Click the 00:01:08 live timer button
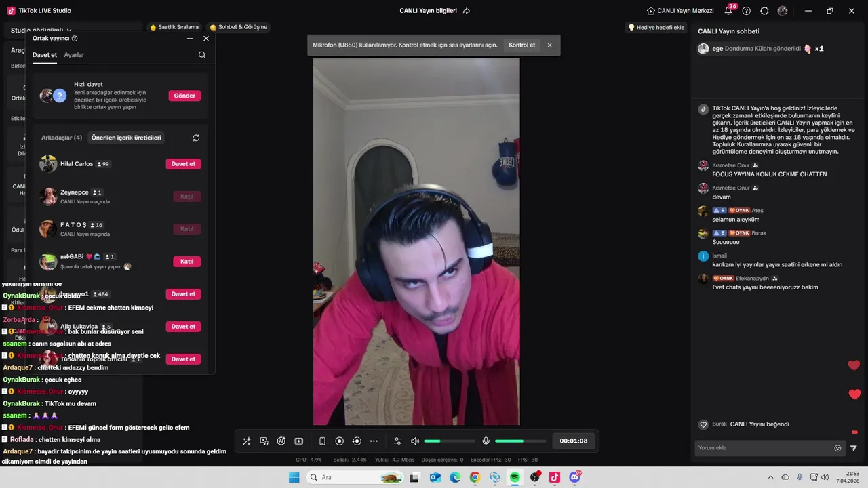 (574, 441)
